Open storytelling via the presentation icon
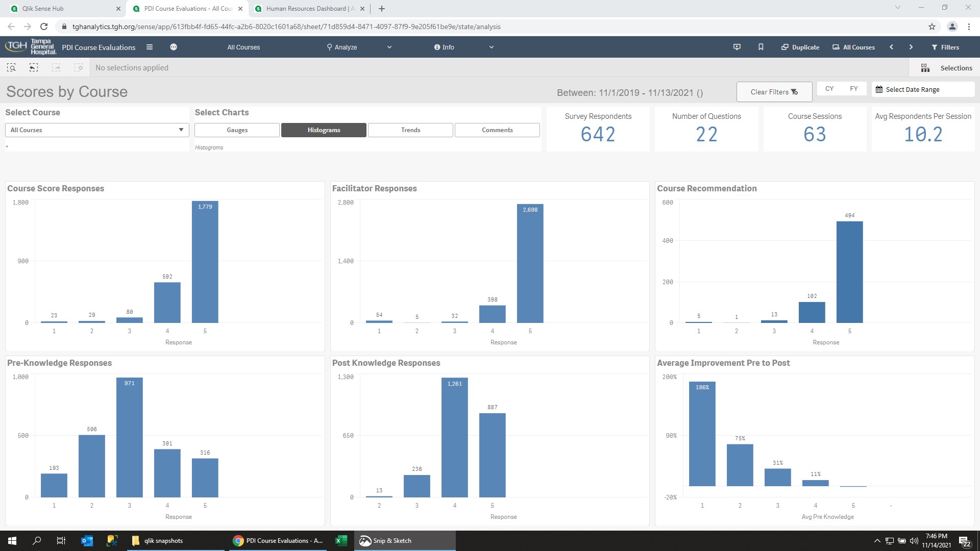The image size is (980, 551). coord(737,46)
